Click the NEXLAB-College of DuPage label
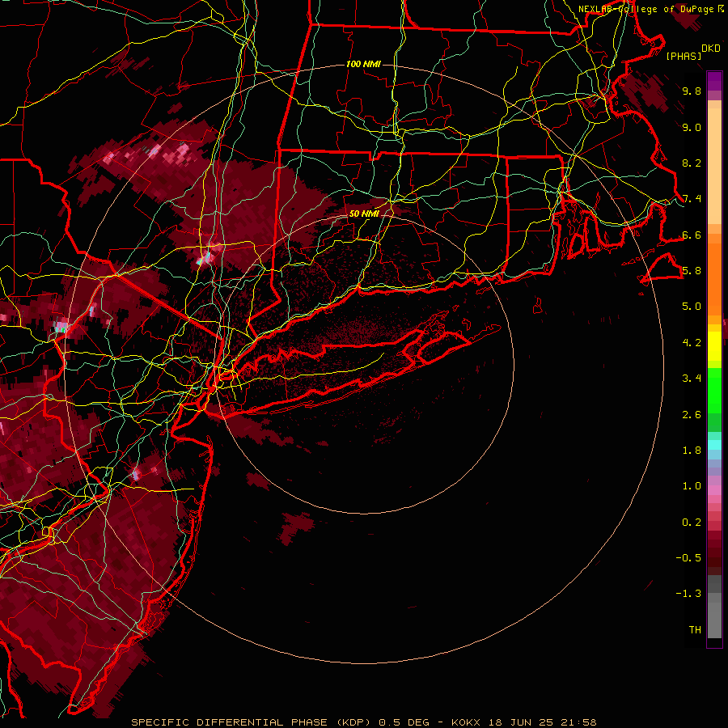 [x=647, y=9]
